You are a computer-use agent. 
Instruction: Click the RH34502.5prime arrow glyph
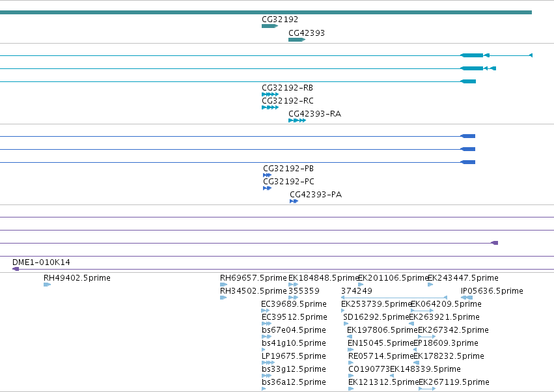[223, 298]
